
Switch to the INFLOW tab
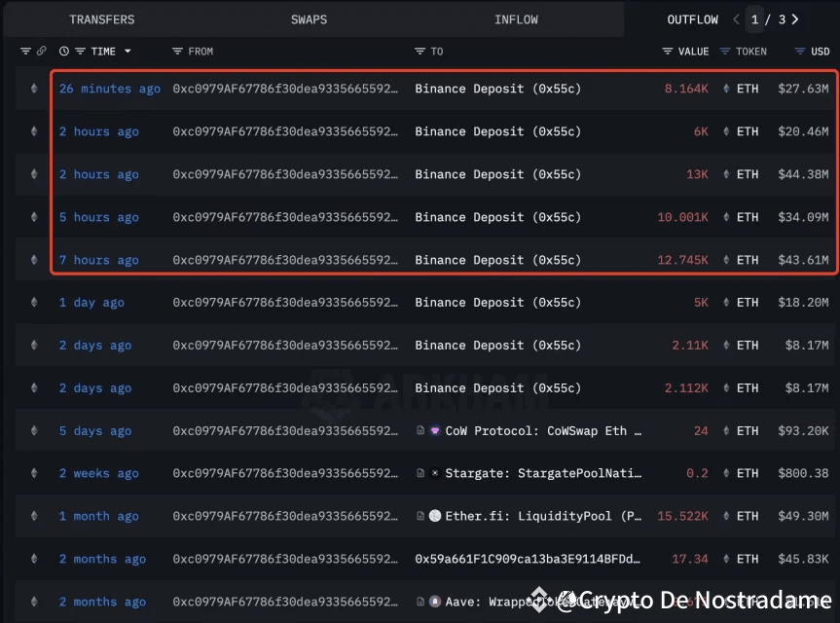(516, 18)
